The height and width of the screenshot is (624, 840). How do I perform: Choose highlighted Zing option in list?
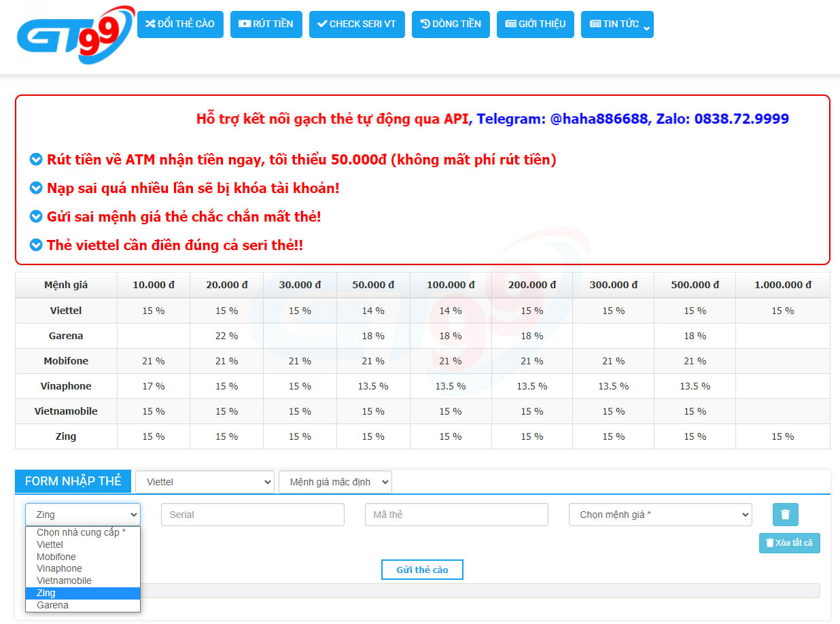coord(83,593)
